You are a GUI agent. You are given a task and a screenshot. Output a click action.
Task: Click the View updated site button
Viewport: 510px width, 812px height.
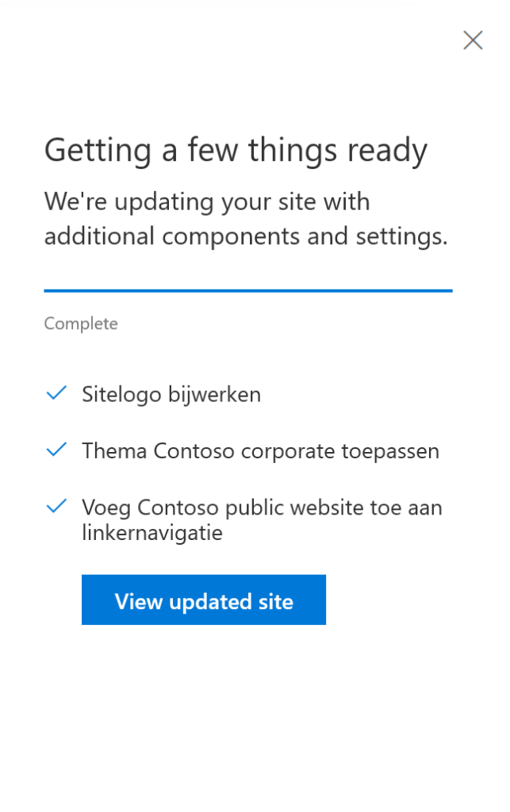click(204, 600)
